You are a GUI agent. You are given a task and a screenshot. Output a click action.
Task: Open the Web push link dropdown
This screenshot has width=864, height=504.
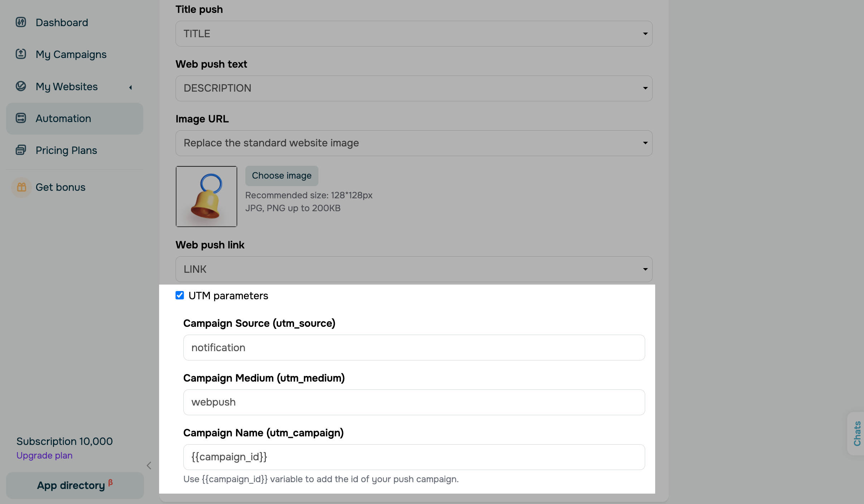coord(414,269)
